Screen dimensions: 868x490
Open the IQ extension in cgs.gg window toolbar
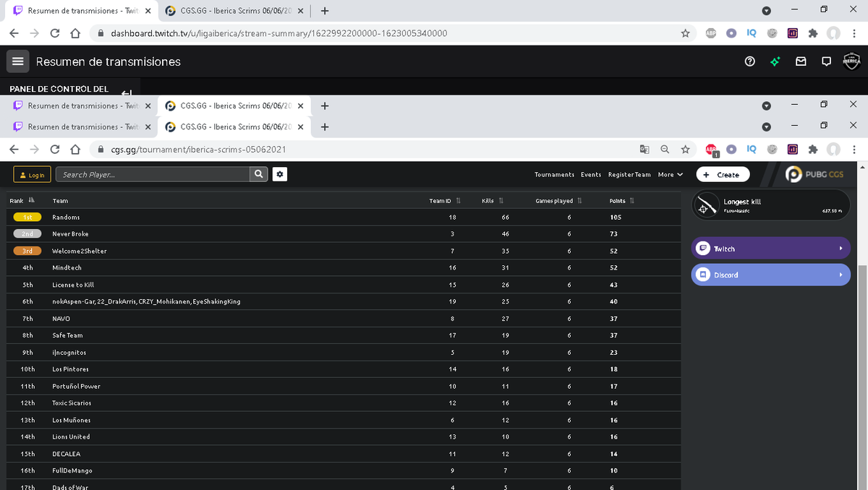click(752, 150)
